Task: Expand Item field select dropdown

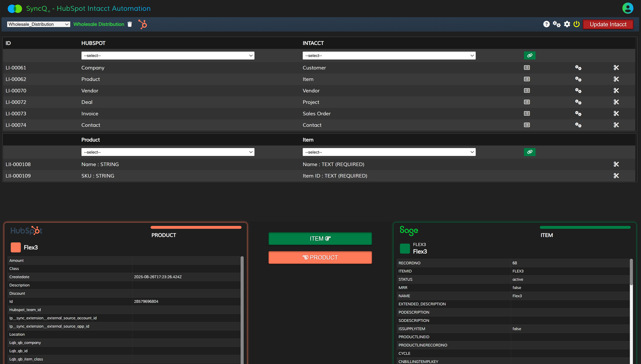Action: (x=389, y=152)
